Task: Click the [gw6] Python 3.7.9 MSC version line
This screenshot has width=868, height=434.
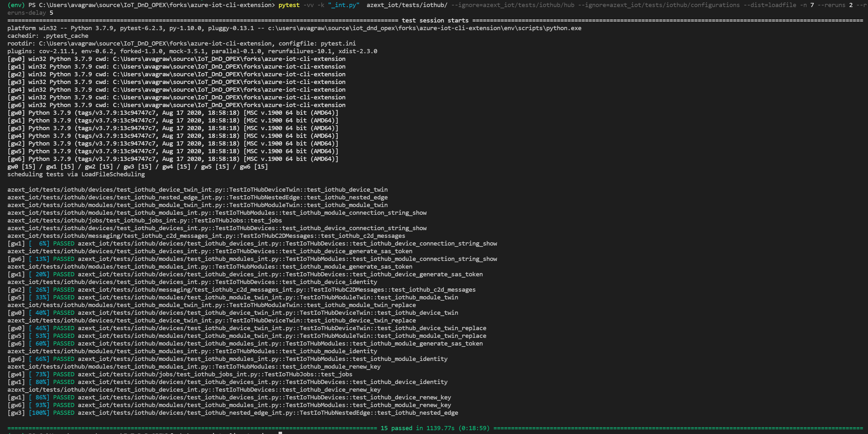Action: pos(173,159)
